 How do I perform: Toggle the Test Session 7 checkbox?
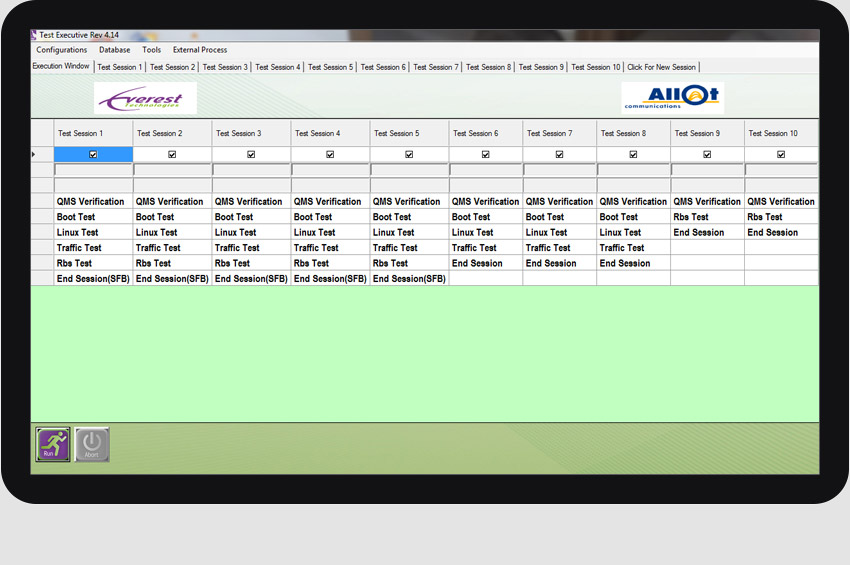coord(559,155)
